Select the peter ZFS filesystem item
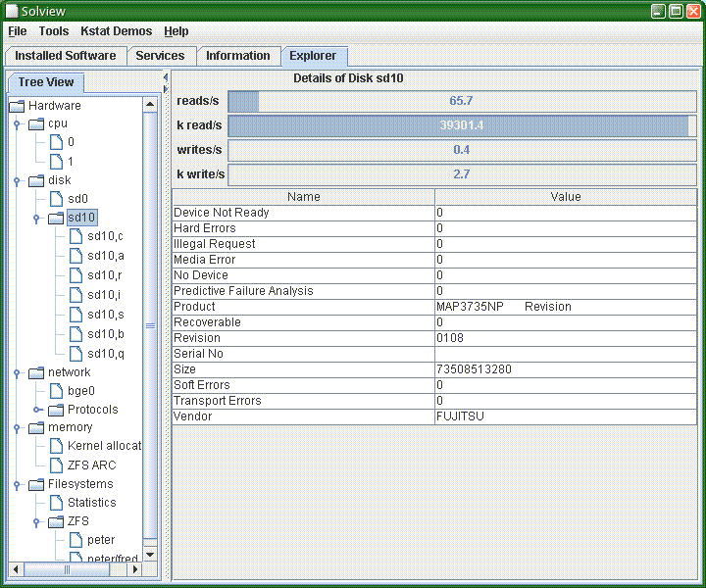 tap(100, 540)
